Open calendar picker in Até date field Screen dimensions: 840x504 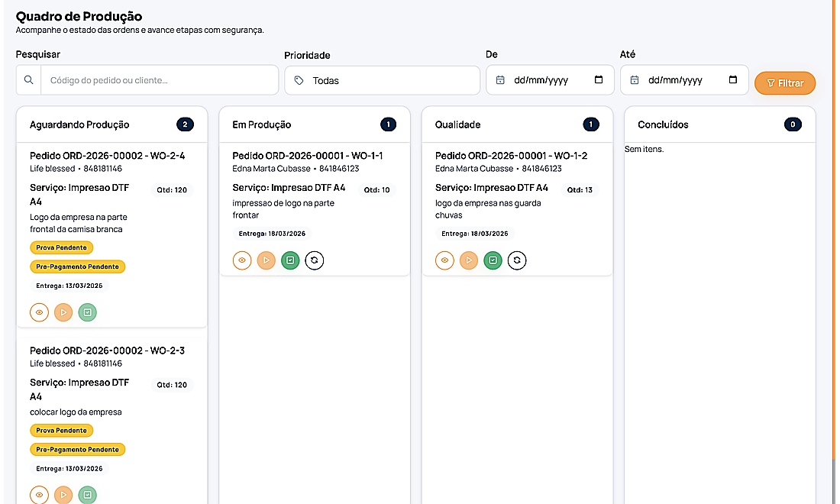(x=733, y=80)
